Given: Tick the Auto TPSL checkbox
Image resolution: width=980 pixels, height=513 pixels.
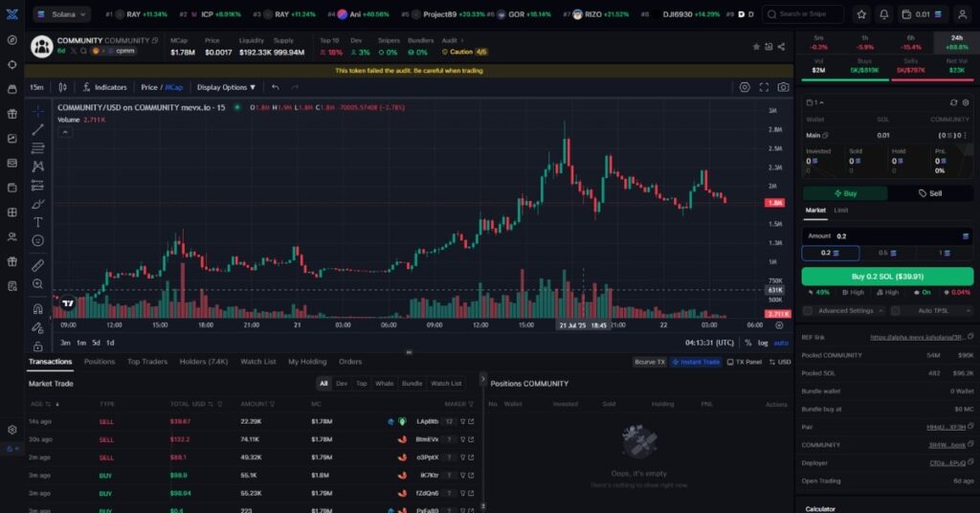Looking at the screenshot, I should pyautogui.click(x=895, y=310).
